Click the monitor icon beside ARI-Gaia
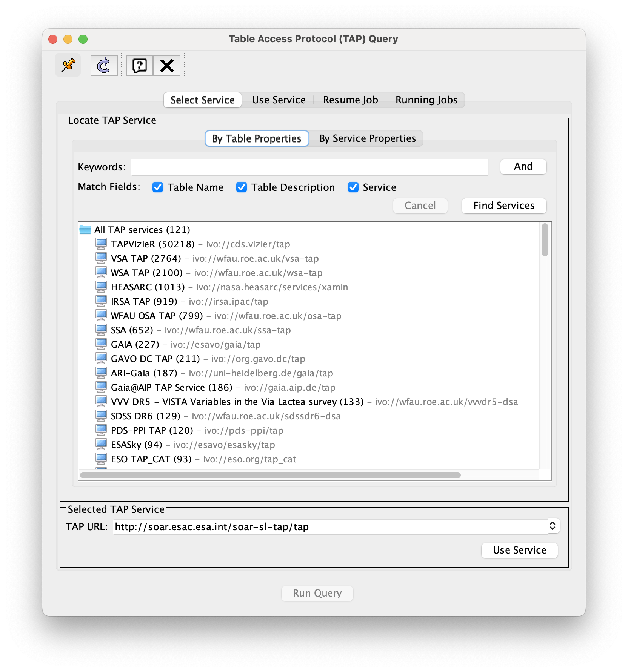Viewport: 628px width, 672px height. point(101,373)
